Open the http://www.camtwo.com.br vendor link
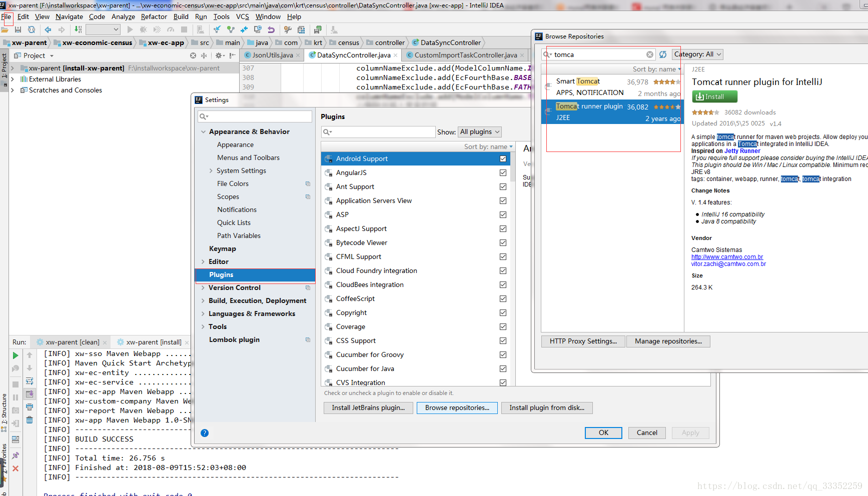 727,257
